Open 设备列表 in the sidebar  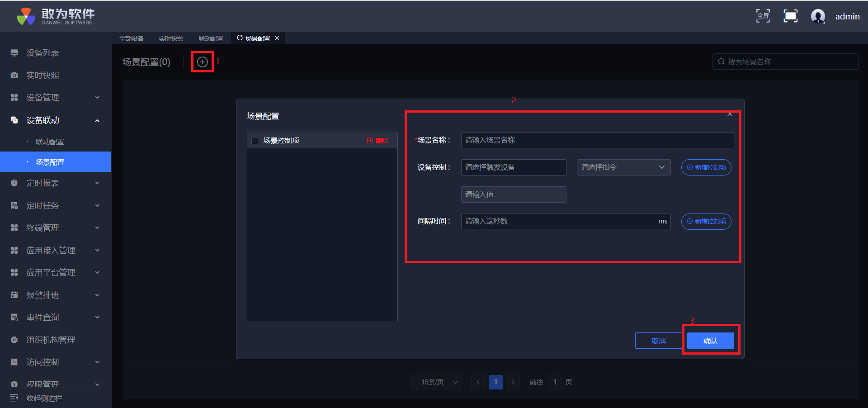[x=42, y=53]
